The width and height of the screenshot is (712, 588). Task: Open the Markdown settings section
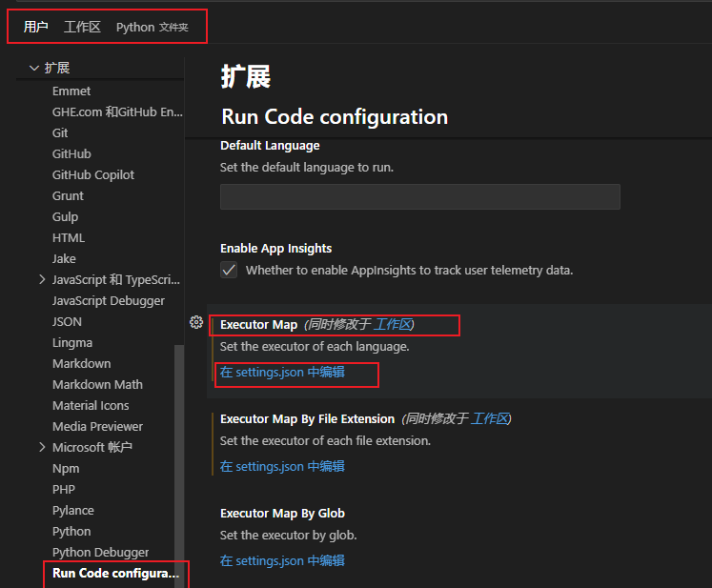coord(82,364)
